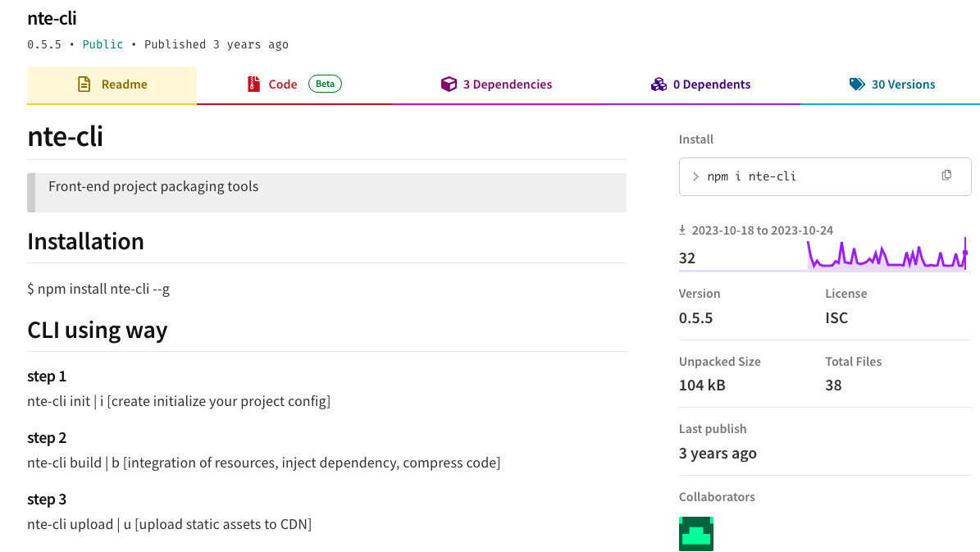Click the 'step 2' heading
This screenshot has height=552, width=980.
point(47,438)
